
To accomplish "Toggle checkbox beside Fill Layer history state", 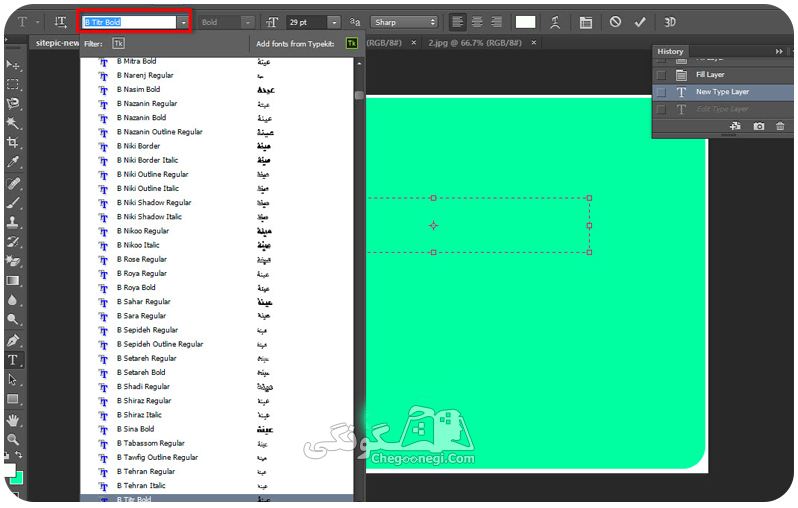I will [x=661, y=75].
